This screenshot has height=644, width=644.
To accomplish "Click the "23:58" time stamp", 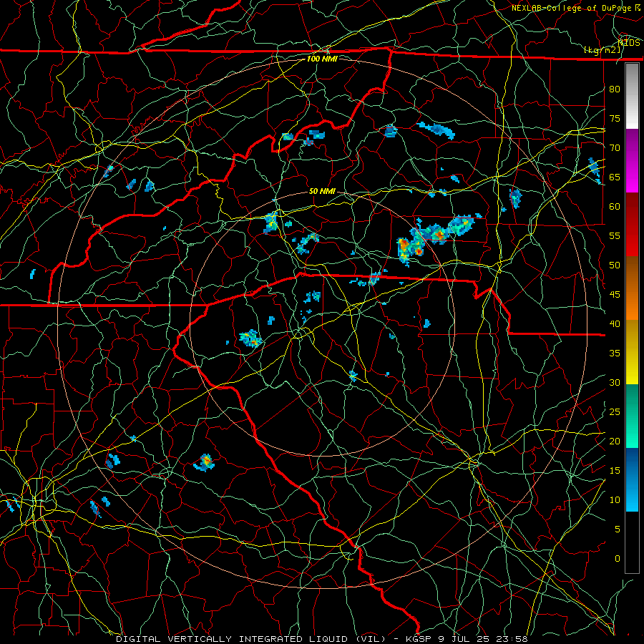I will pos(513,639).
